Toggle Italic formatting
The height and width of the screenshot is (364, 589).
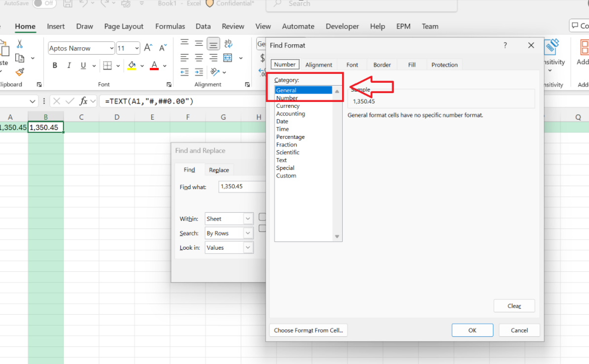(69, 66)
